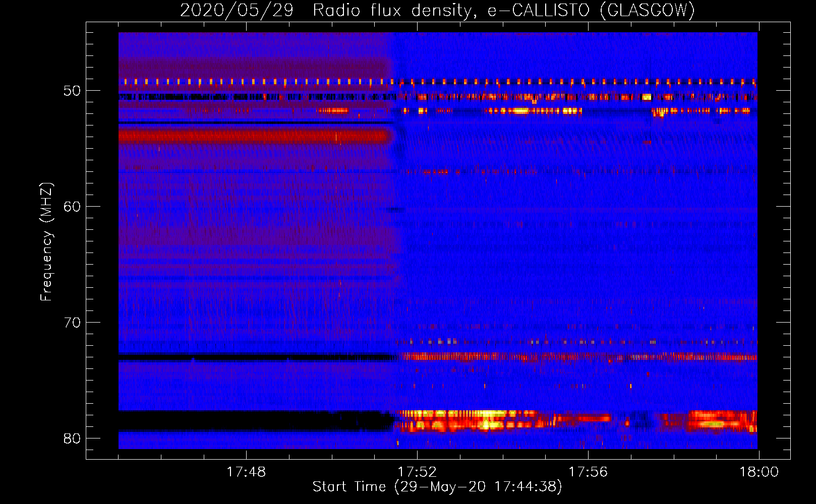This screenshot has width=816, height=504.
Task: Click the 18:00 time tick label
Action: tap(759, 472)
